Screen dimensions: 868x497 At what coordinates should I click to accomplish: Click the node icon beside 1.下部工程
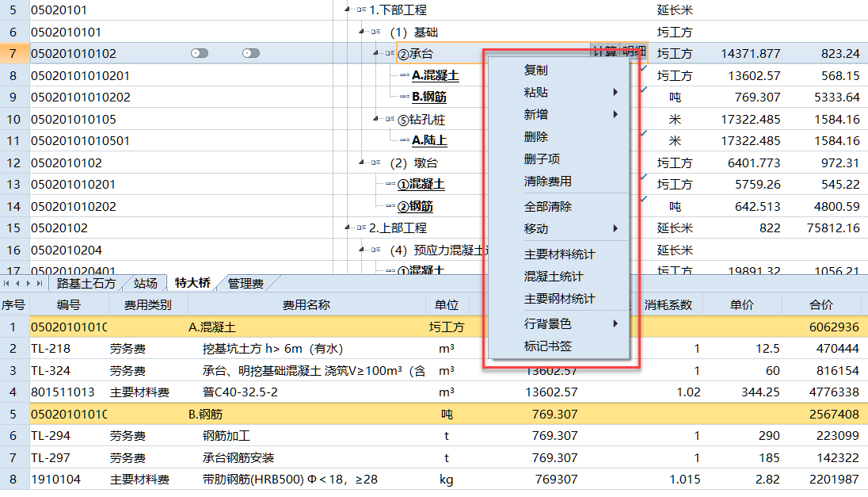(x=361, y=10)
